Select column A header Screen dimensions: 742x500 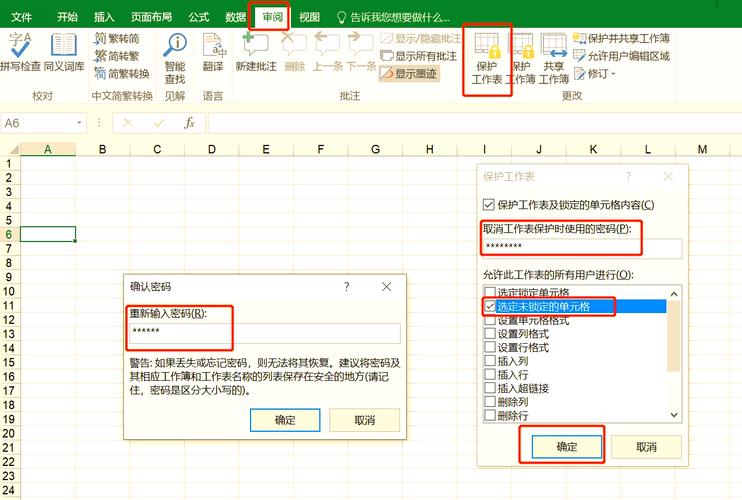[x=48, y=149]
